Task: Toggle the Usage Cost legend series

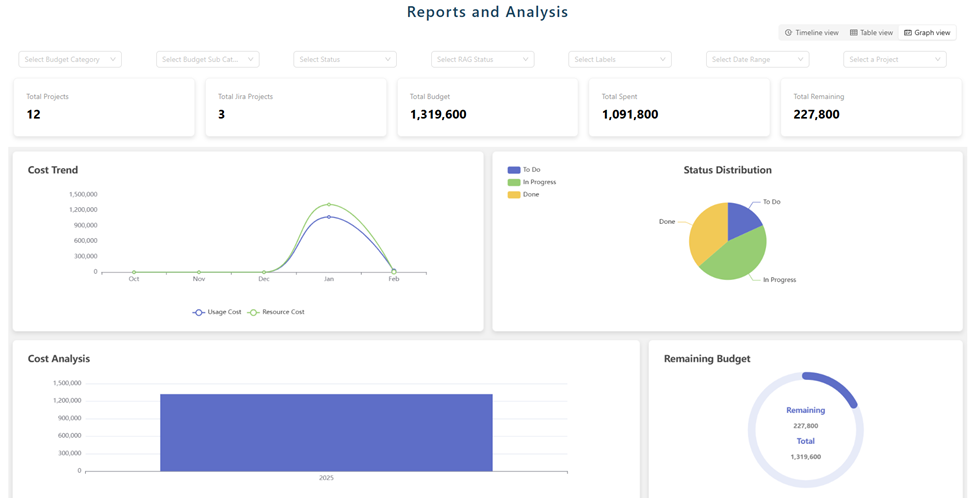Action: click(218, 312)
